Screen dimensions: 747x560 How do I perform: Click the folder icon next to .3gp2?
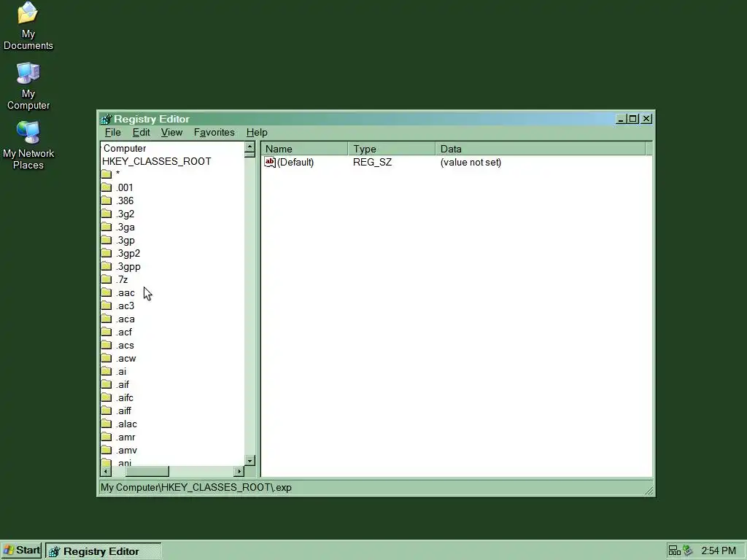click(x=107, y=253)
